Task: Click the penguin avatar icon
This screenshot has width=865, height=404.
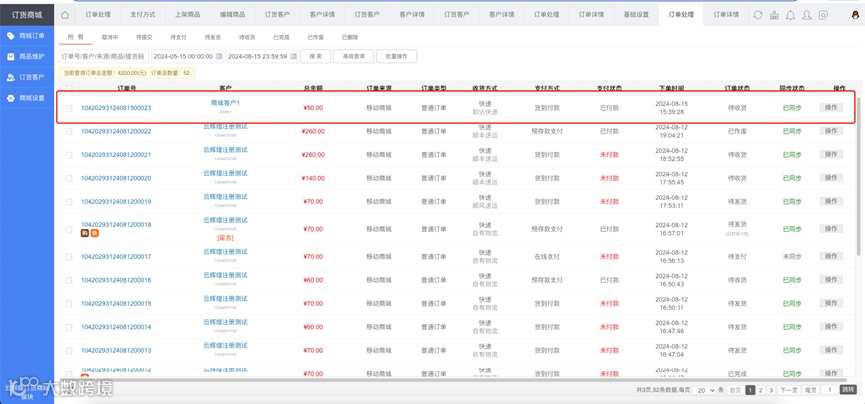Action: click(856, 15)
